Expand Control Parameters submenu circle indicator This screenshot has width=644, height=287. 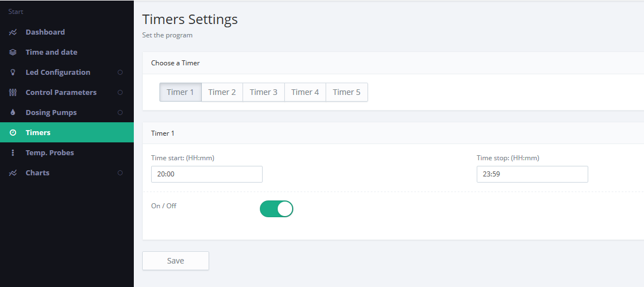point(120,93)
